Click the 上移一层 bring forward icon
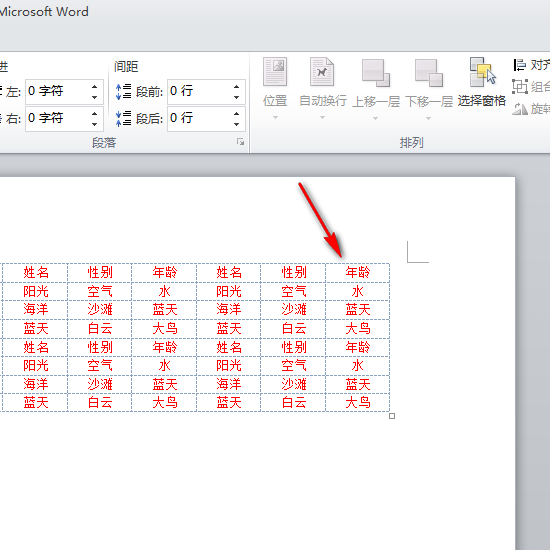 376,73
